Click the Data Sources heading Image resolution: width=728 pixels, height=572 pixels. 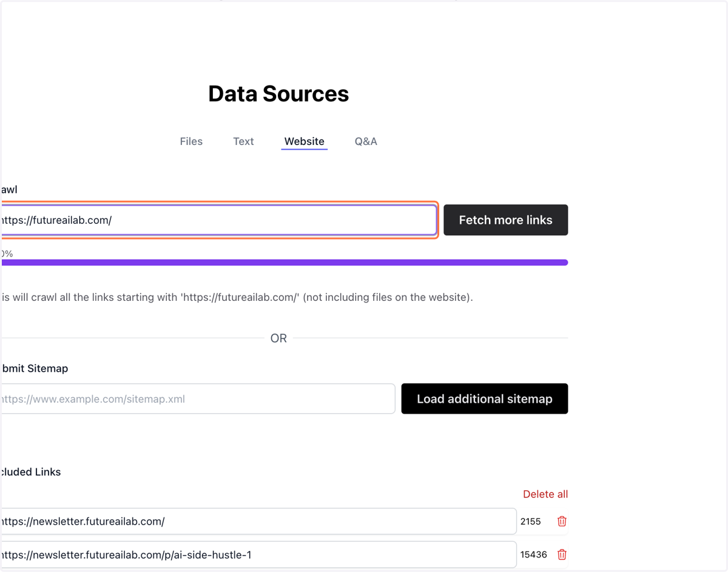tap(278, 94)
